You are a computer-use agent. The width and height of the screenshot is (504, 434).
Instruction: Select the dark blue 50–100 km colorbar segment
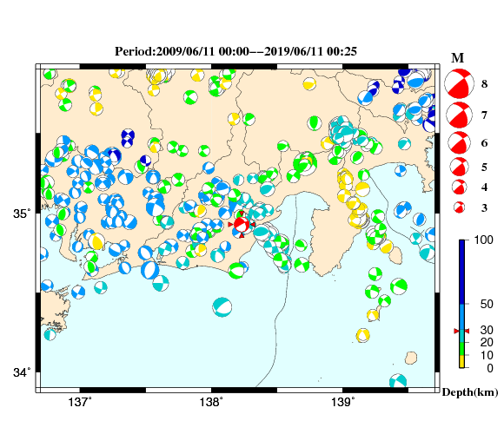462,272
